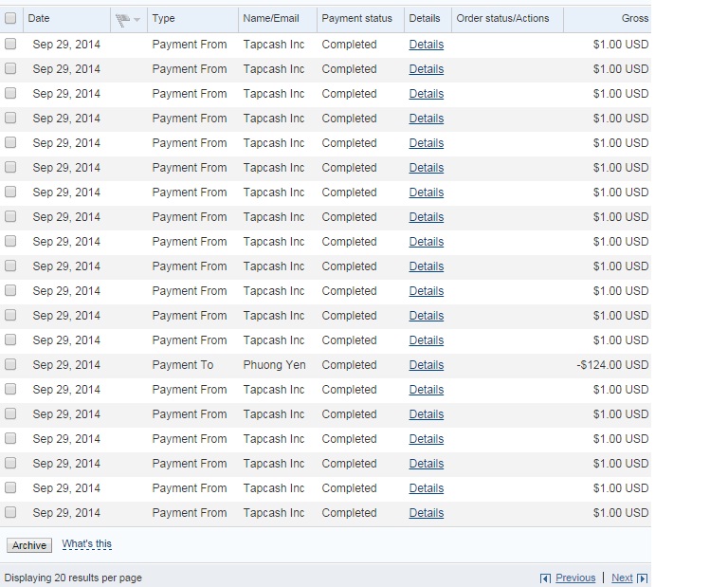
Task: Check the box for the Phuong Yen payment
Action: [x=10, y=365]
